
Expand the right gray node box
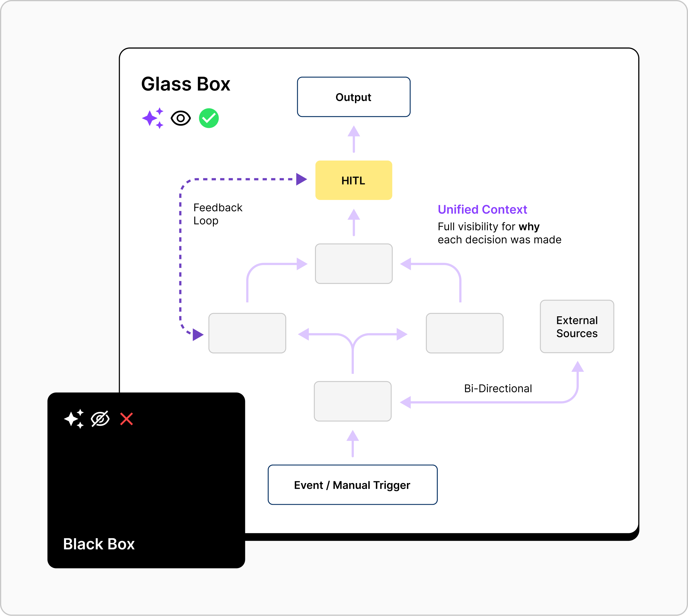(465, 334)
